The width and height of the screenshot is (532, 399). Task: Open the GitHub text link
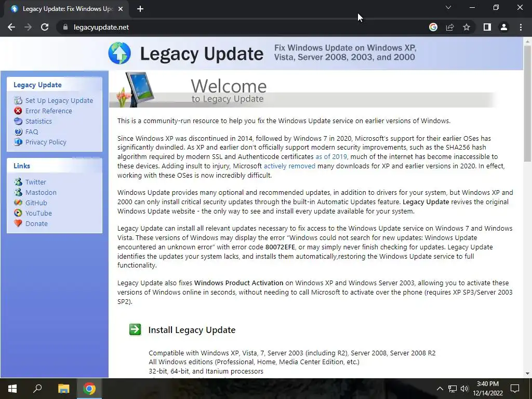[36, 203]
